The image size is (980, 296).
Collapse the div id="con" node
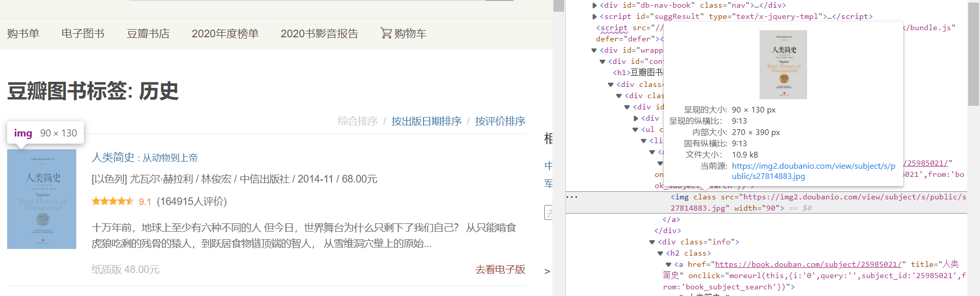(x=603, y=62)
